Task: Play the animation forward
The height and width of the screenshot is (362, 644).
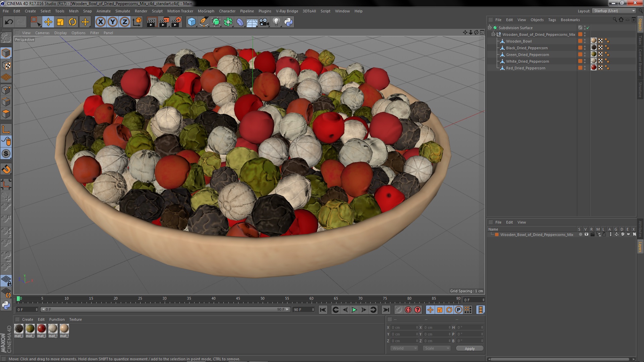Action: [354, 310]
